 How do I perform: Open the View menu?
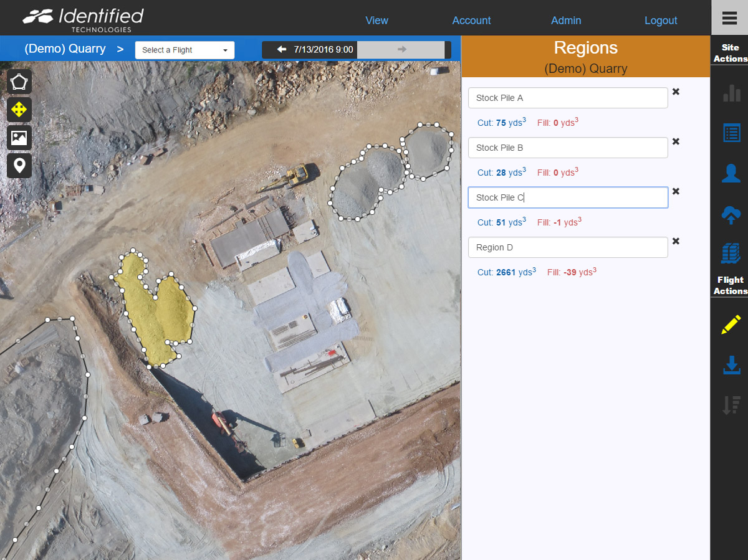[x=376, y=21]
